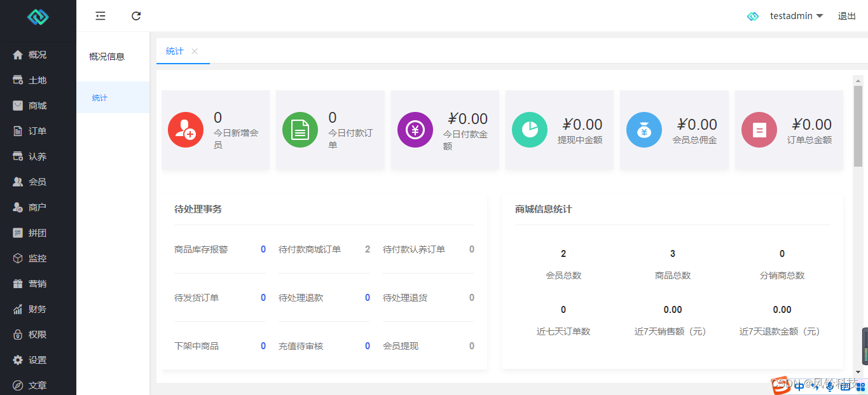This screenshot has height=395, width=868.
Task: Click the 待处理退款 count link
Action: pos(368,298)
